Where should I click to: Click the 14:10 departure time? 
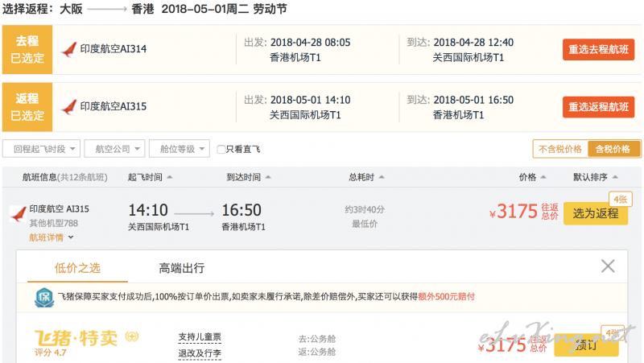coord(148,210)
